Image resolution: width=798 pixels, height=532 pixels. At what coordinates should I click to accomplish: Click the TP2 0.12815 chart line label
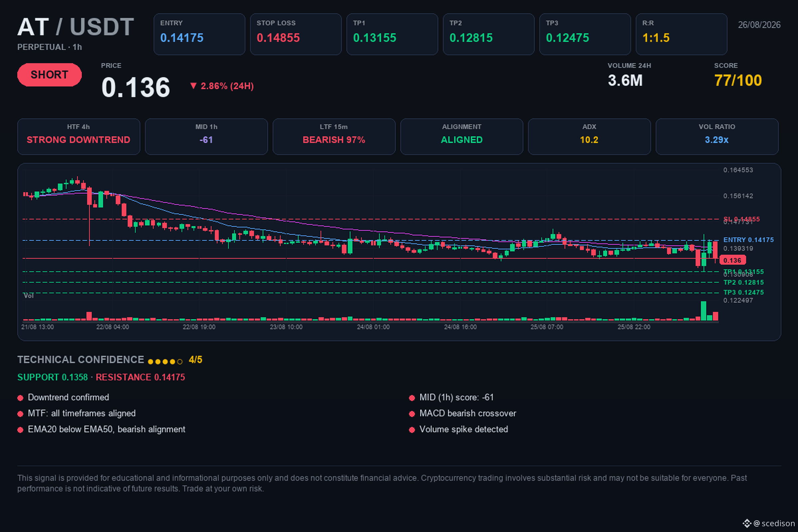point(743,282)
